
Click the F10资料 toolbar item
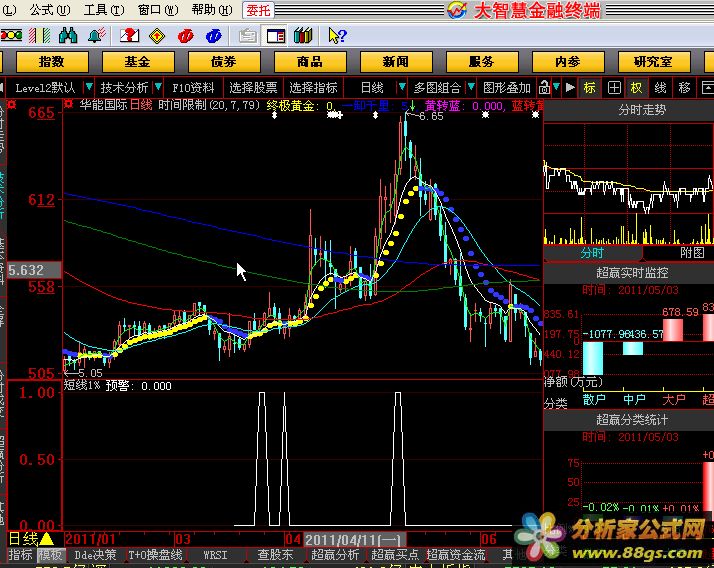(x=194, y=87)
